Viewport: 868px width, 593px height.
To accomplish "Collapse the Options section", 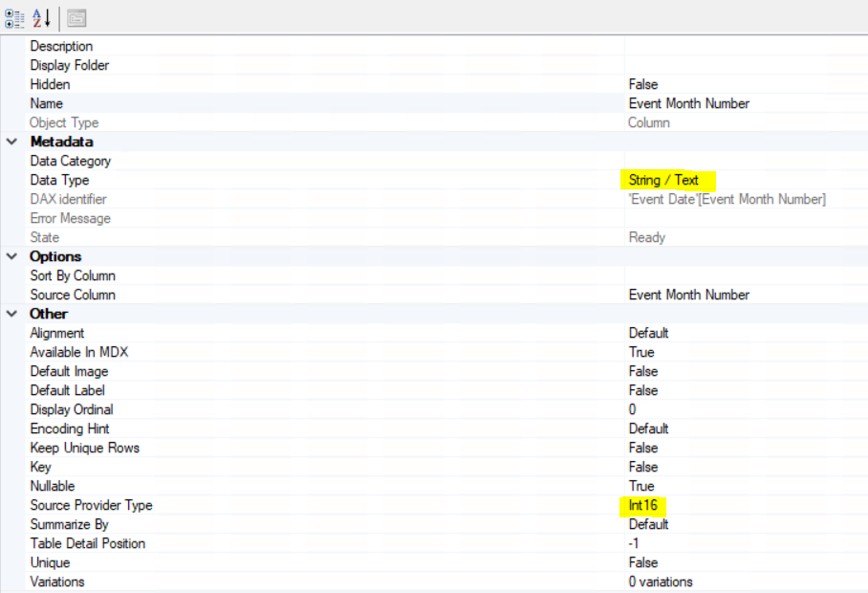I will (11, 256).
